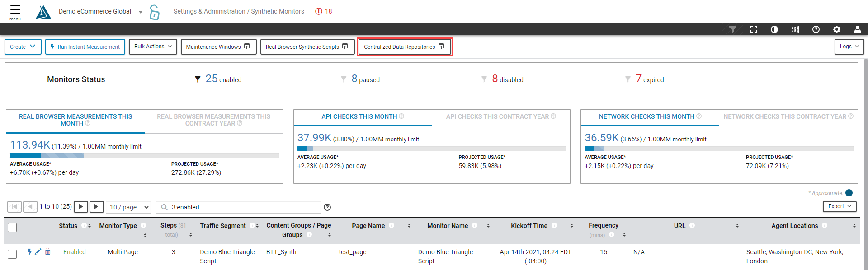Expand the Create dropdown
868x270 pixels.
tap(23, 47)
